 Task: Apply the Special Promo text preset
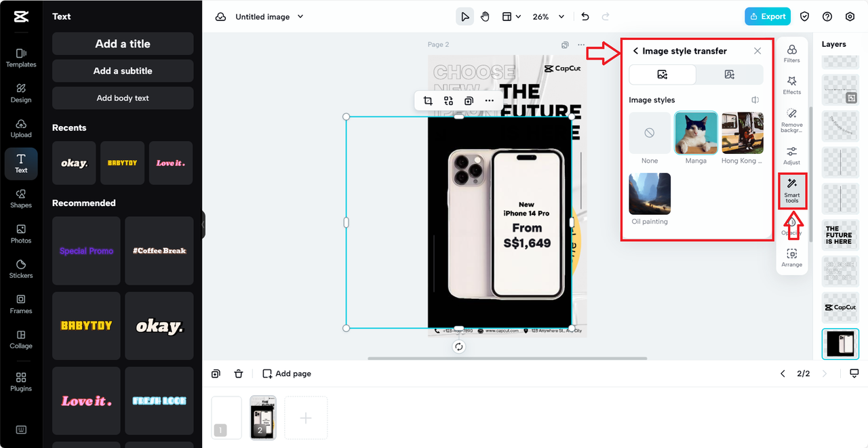(x=86, y=251)
